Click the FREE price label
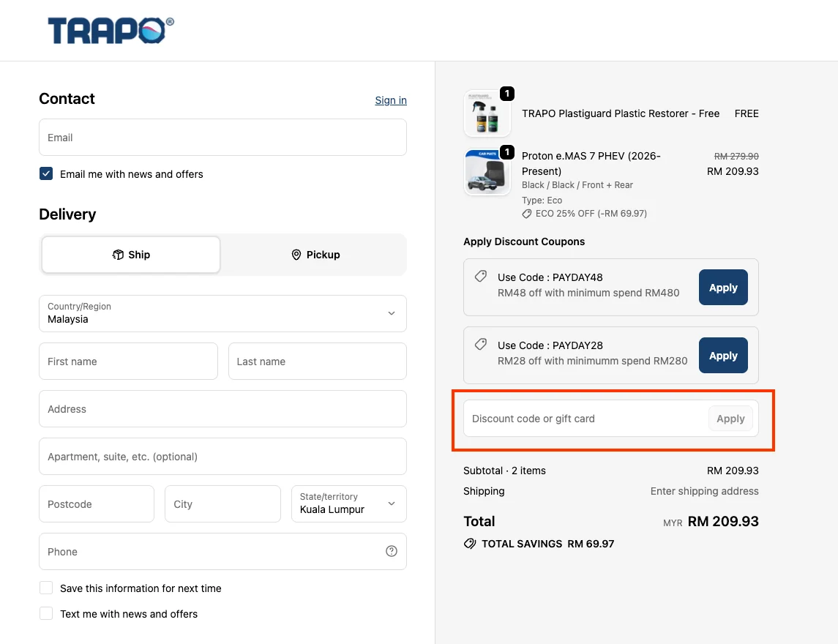This screenshot has height=644, width=838. [747, 113]
